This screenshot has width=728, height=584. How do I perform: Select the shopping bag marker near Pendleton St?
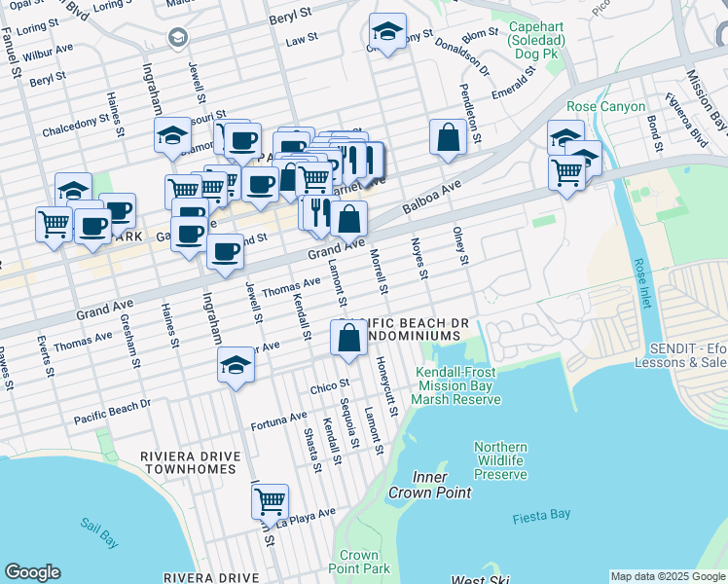[x=447, y=137]
